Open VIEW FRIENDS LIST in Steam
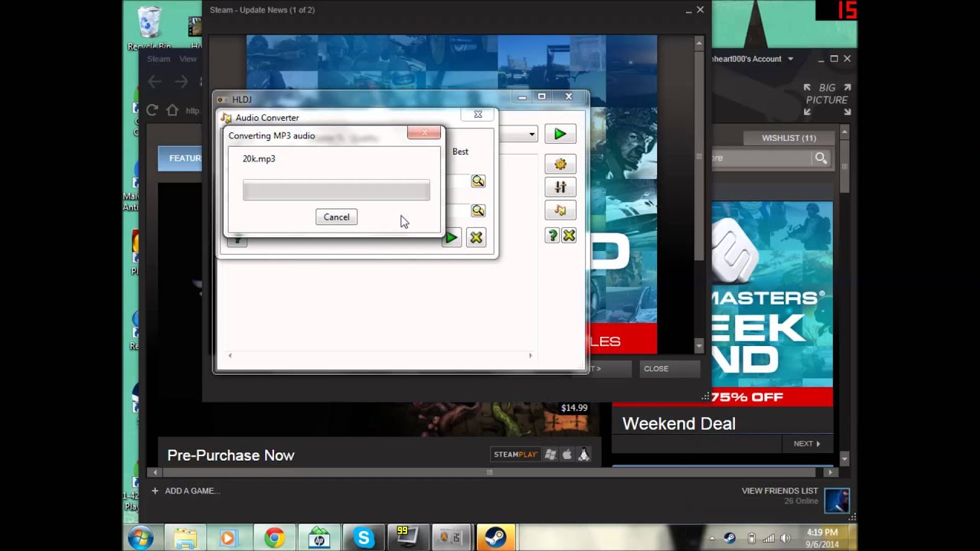This screenshot has height=551, width=980. point(779,491)
